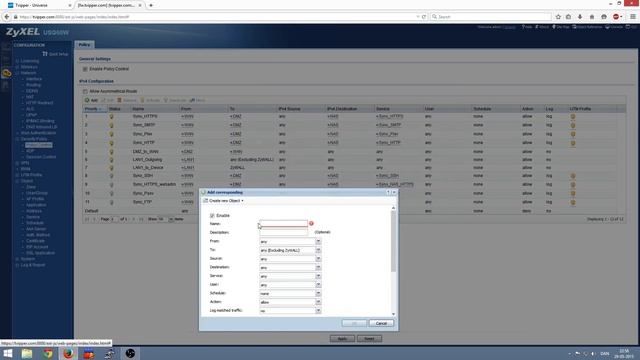This screenshot has width=640, height=360.
Task: Select the Policy tab
Action: [x=84, y=44]
